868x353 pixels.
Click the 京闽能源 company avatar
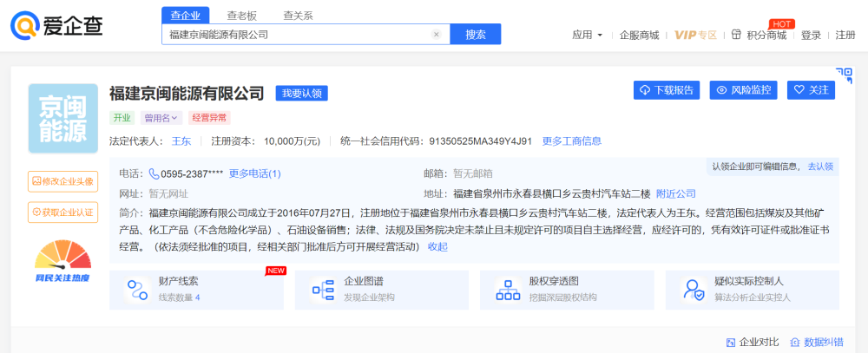(63, 119)
